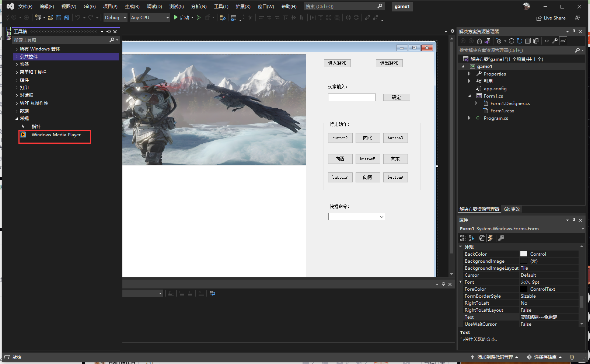590x364 pixels.
Task: Click the Save All toolbar icon
Action: point(66,18)
